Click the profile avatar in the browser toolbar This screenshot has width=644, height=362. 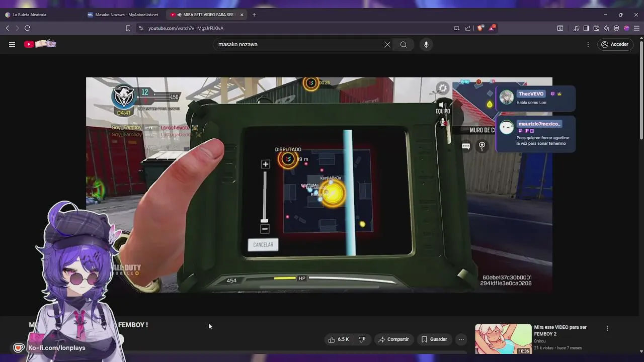click(x=626, y=28)
